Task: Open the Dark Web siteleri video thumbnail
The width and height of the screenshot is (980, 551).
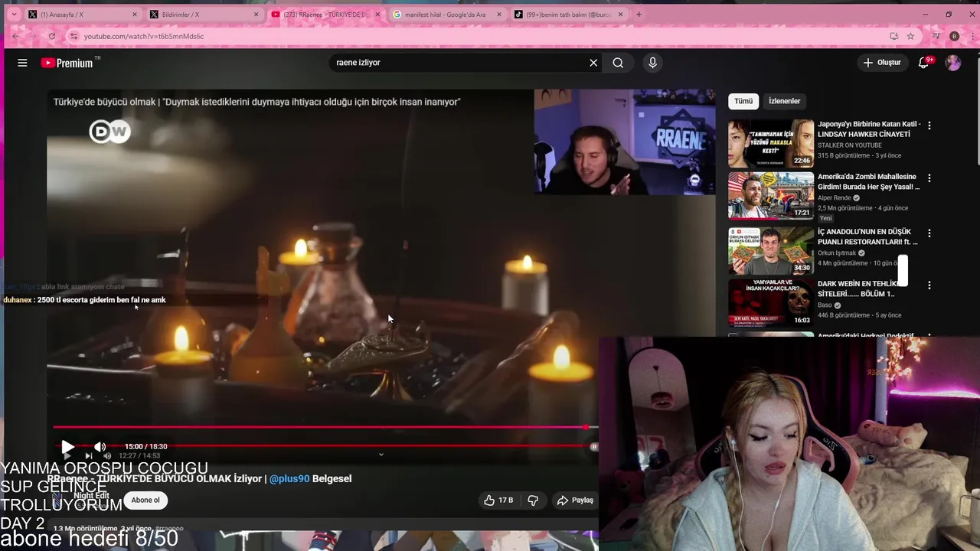Action: point(771,303)
